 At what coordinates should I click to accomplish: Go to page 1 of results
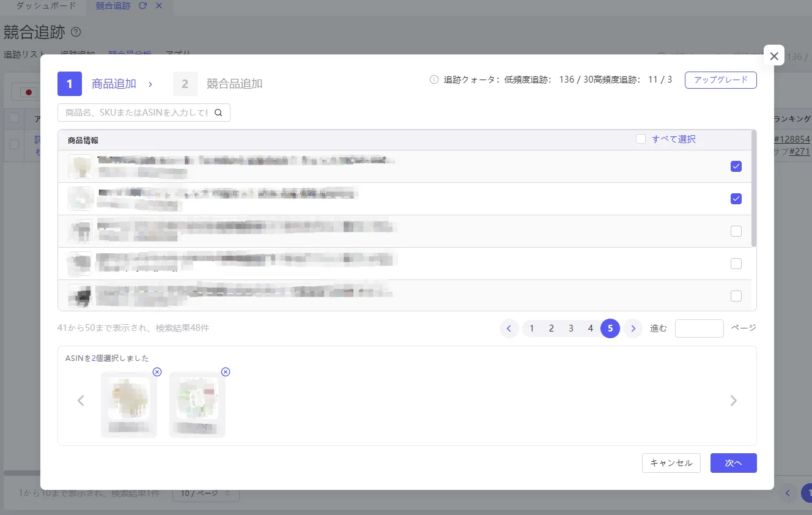click(x=532, y=328)
